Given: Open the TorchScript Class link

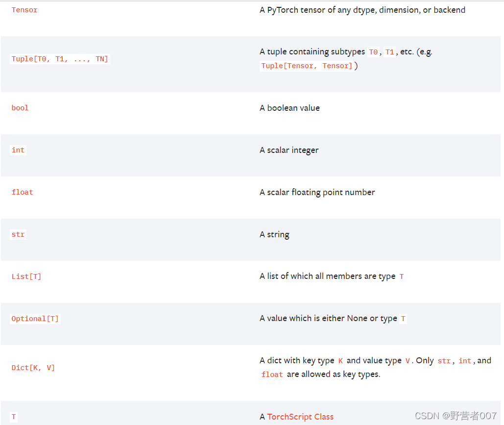Looking at the screenshot, I should (300, 417).
